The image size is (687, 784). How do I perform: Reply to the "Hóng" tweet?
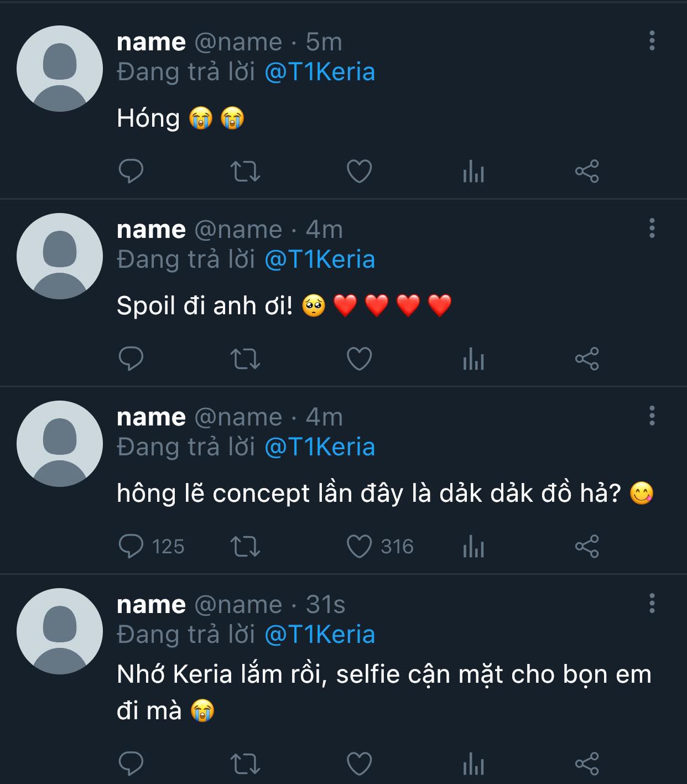[131, 171]
